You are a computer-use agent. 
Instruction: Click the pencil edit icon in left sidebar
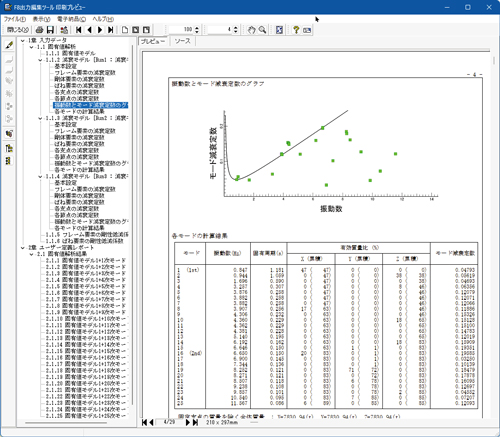(x=9, y=45)
